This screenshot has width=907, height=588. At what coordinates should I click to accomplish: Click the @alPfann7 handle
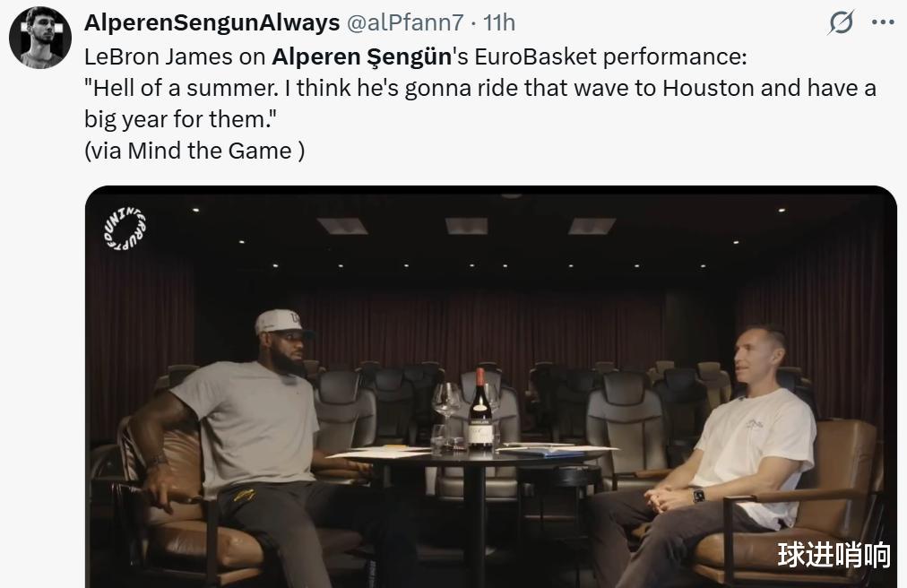pyautogui.click(x=404, y=22)
